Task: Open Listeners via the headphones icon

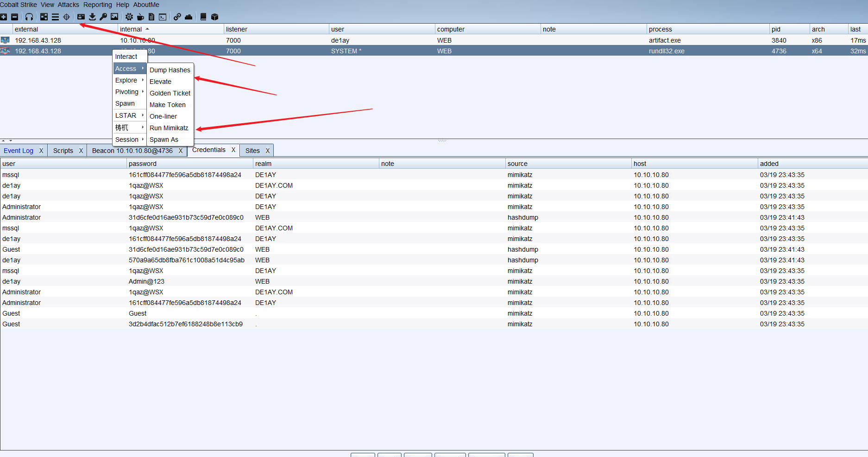Action: pos(29,17)
